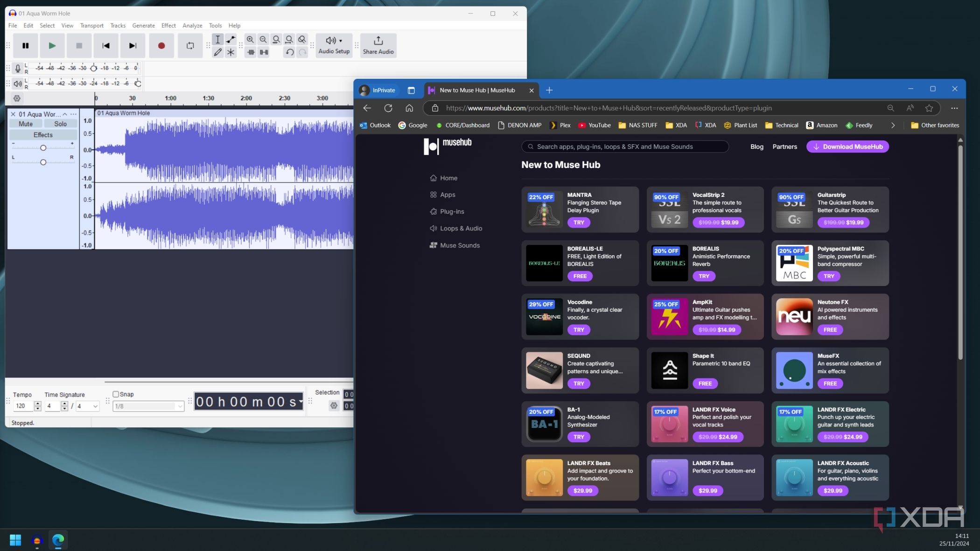Expand the time signature denominator dropdown
Viewport: 980px width, 551px height.
coord(95,406)
